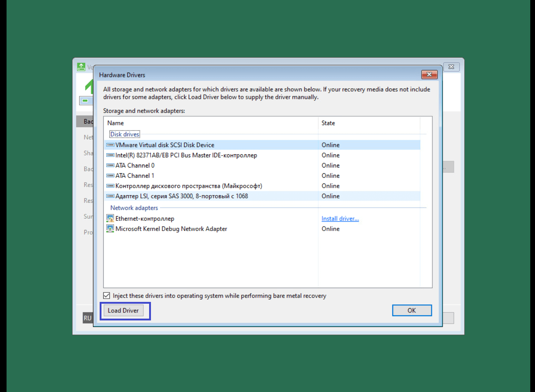Open the Install driver link
The height and width of the screenshot is (392, 535).
pos(340,219)
